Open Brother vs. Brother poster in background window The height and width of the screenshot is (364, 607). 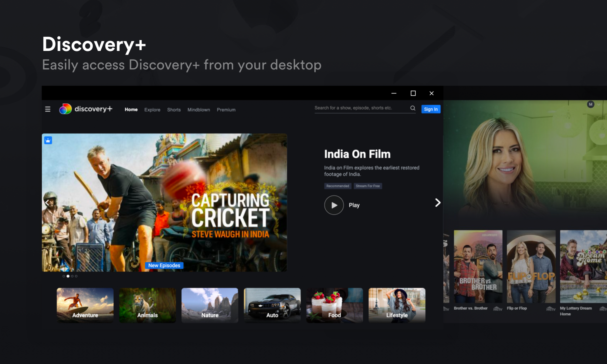pyautogui.click(x=478, y=266)
